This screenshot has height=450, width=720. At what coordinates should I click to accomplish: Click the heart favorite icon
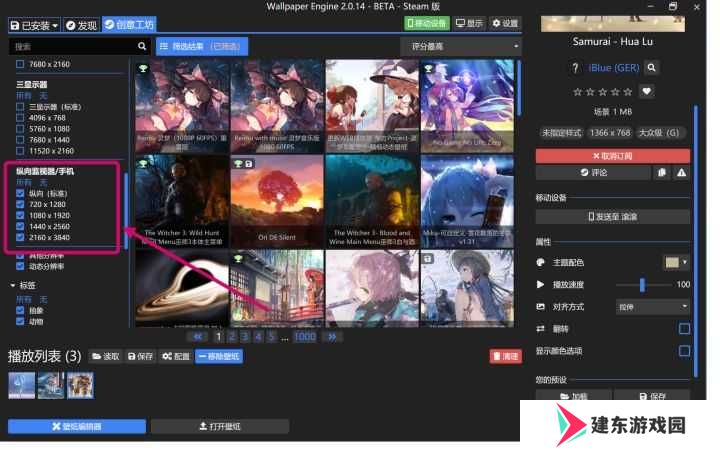pyautogui.click(x=647, y=91)
